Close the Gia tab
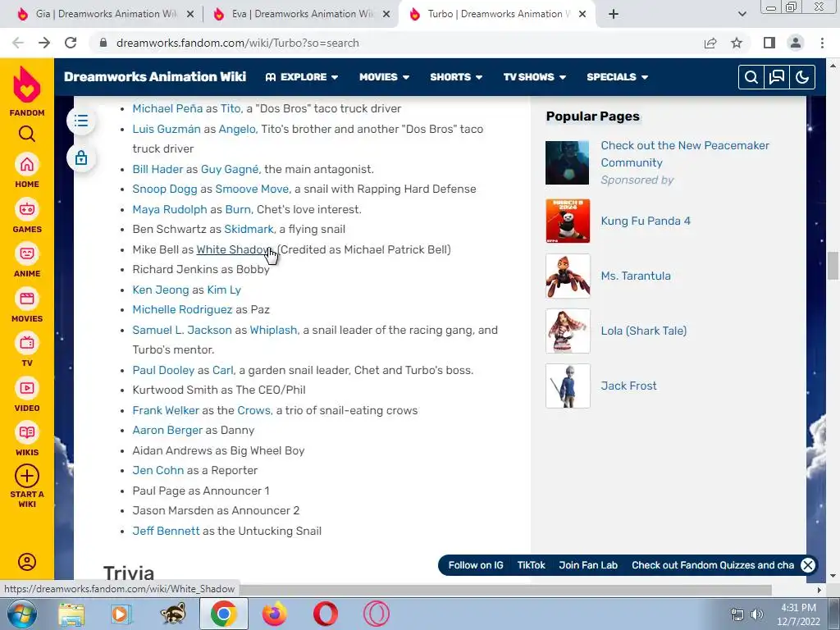 click(x=189, y=14)
